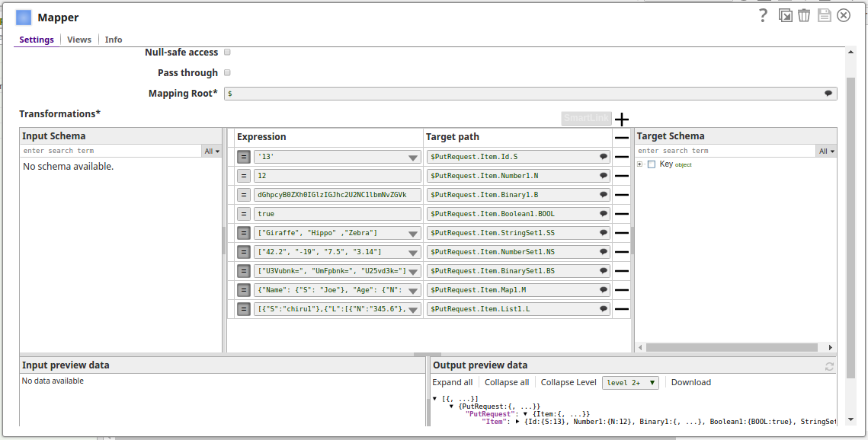
Task: Click the minus icon in the Target path header
Action: tap(622, 138)
